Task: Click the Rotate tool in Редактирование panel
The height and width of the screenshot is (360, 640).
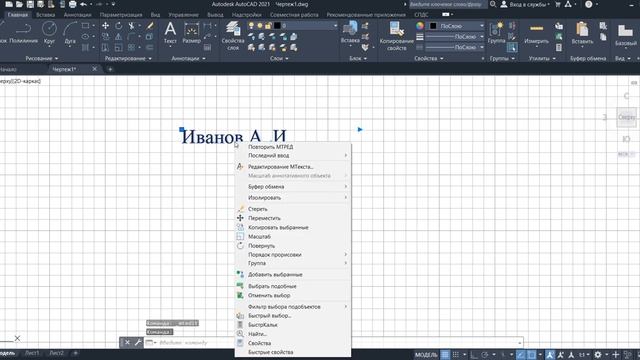Action: click(118, 26)
